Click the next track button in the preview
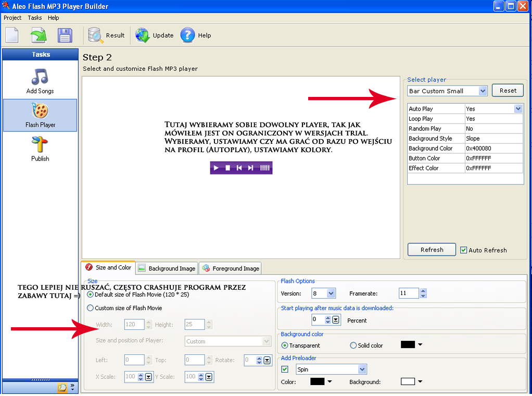The image size is (532, 396). pyautogui.click(x=251, y=168)
